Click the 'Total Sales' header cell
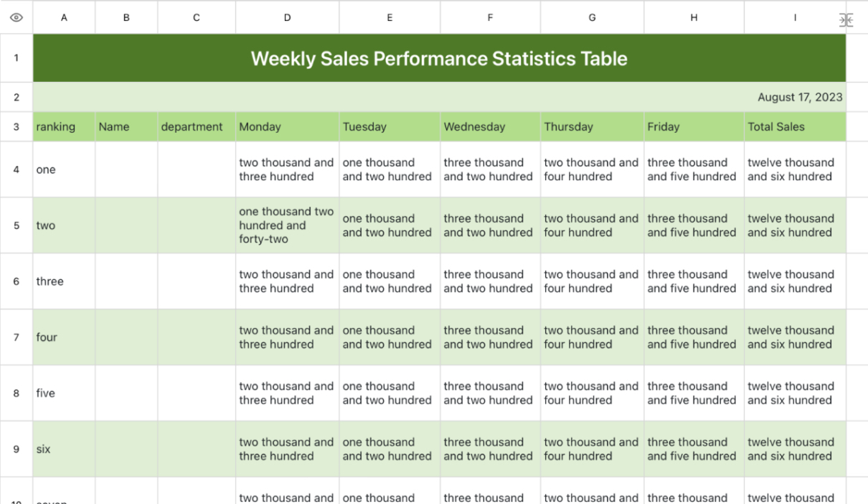 coord(795,126)
